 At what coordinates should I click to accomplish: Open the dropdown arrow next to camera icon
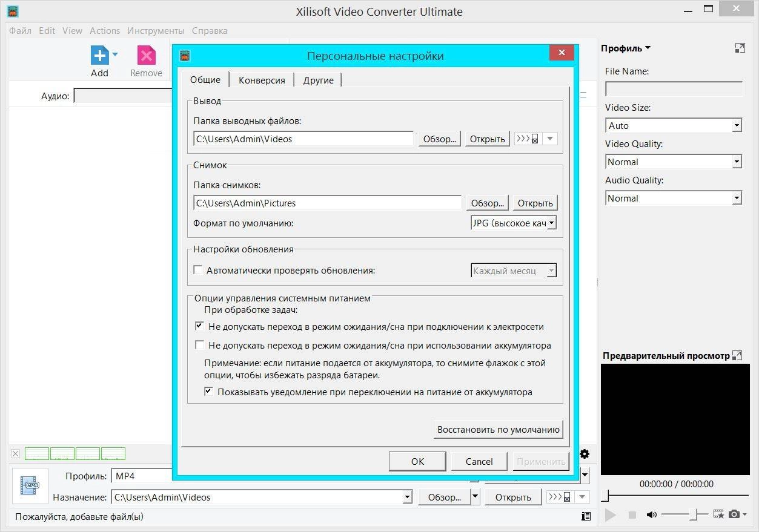[744, 515]
